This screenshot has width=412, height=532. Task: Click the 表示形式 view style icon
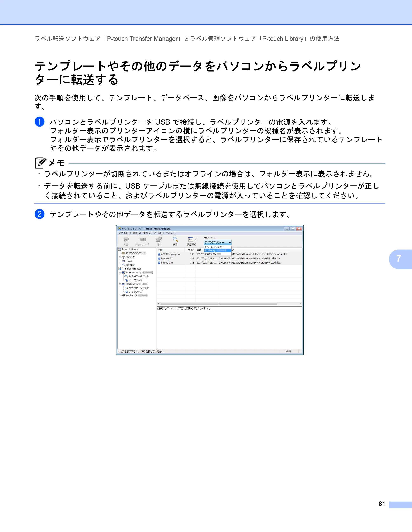[x=191, y=239]
